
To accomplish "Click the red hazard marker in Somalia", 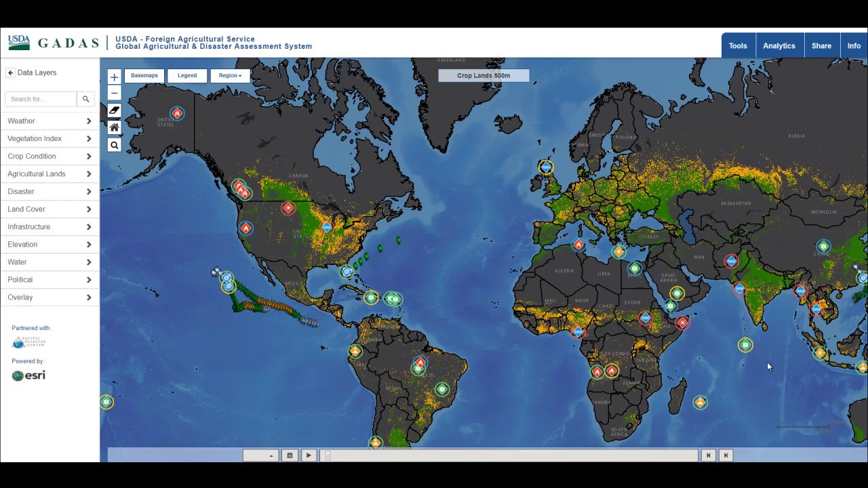I will coord(683,323).
